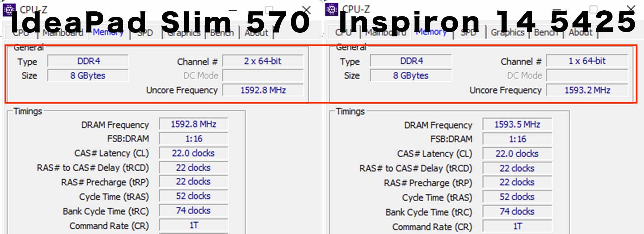Click the 8 GBytes Size value in the right window
Viewport: 644px width, 234px height.
click(x=411, y=76)
